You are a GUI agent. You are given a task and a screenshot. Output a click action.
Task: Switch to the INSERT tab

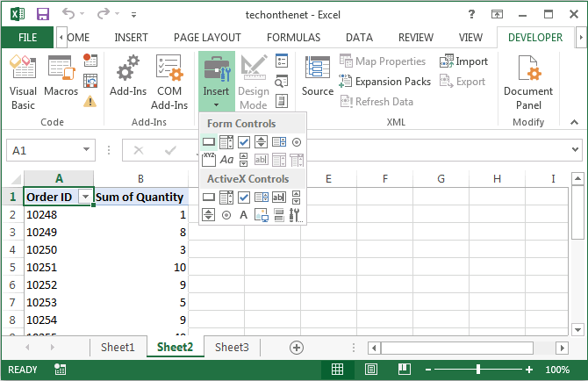point(131,38)
